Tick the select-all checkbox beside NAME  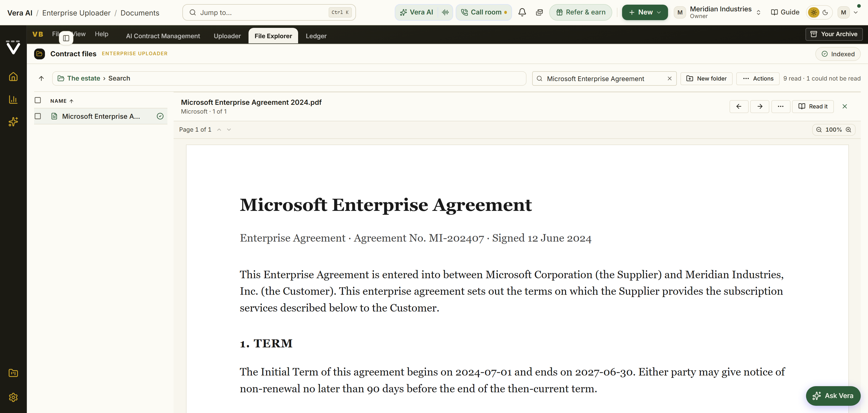[38, 100]
